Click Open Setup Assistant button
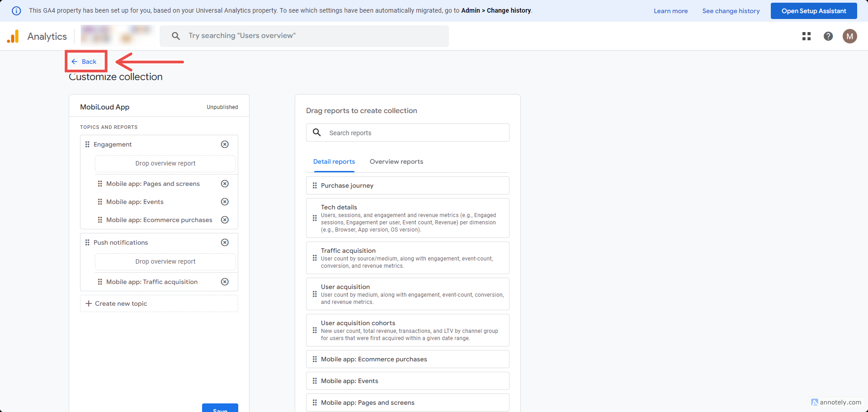Viewport: 868px width, 412px height. [x=814, y=11]
